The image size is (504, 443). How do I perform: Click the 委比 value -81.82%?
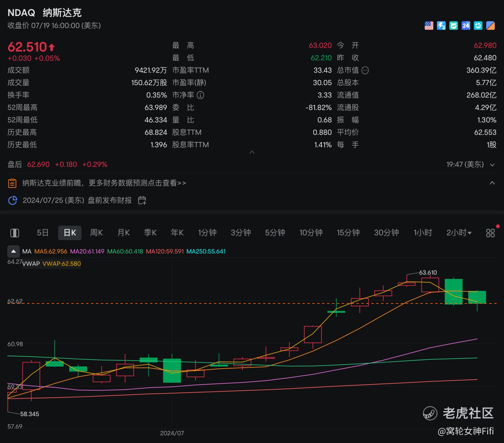pyautogui.click(x=318, y=108)
